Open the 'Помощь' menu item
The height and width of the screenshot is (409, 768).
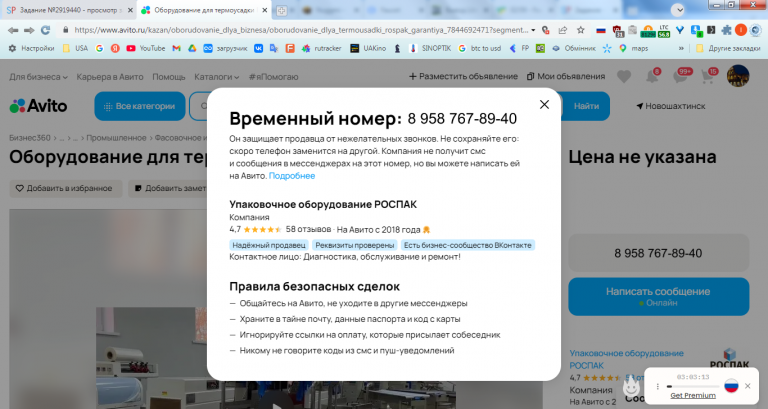point(168,77)
